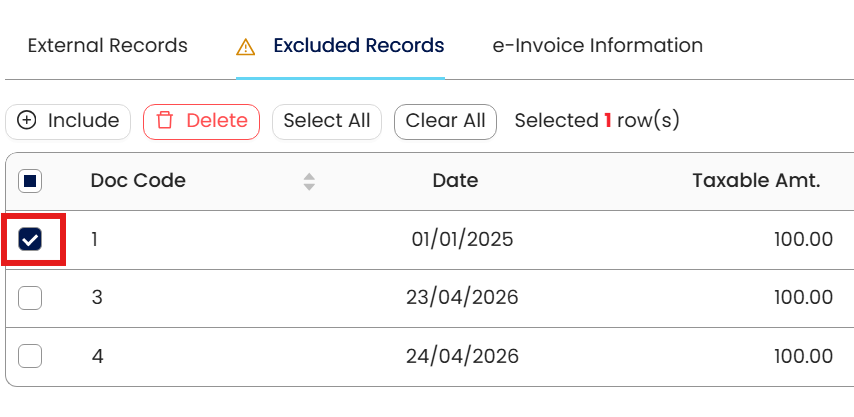This screenshot has width=854, height=417.
Task: Open the e-Invoice Information tab
Action: (597, 46)
